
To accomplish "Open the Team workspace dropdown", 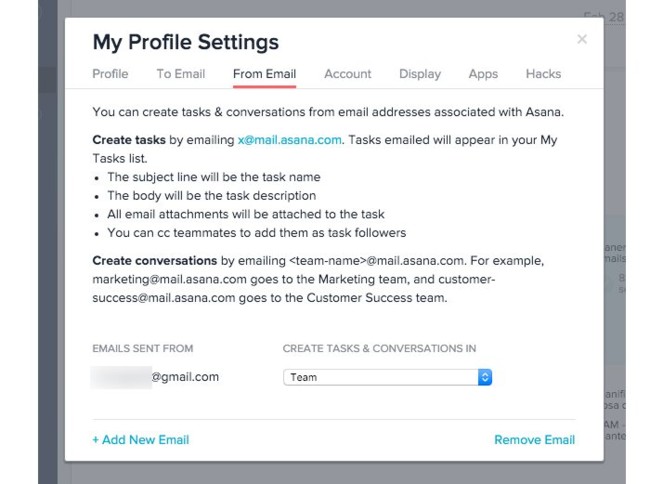I will tap(388, 377).
